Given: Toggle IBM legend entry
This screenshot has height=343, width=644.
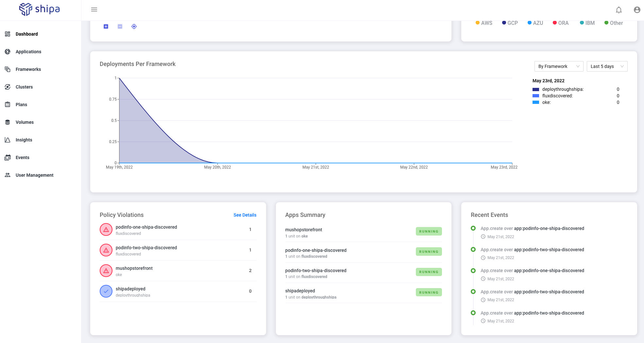Looking at the screenshot, I should click(587, 23).
